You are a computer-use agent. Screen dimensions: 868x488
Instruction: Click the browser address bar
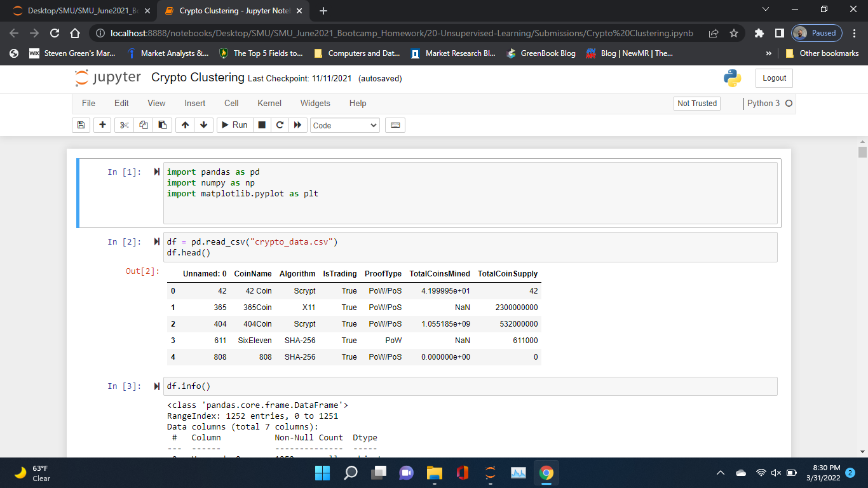point(400,33)
